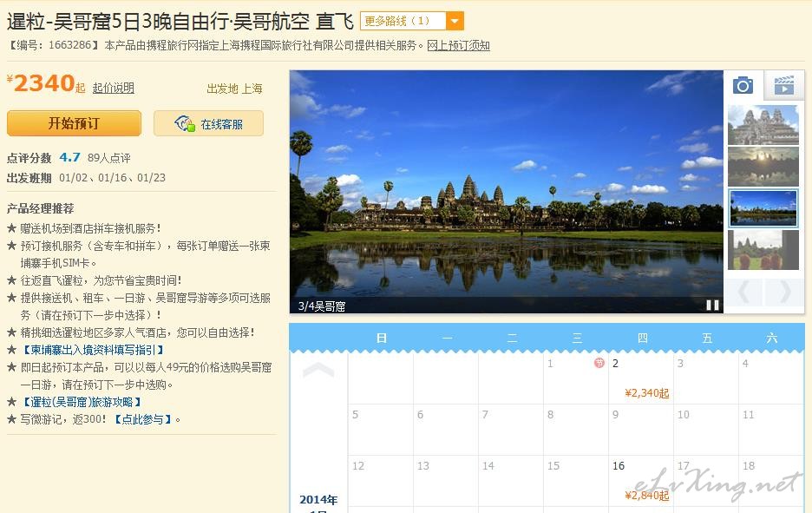Click the 开始预订 button
The image size is (812, 513).
click(x=74, y=123)
